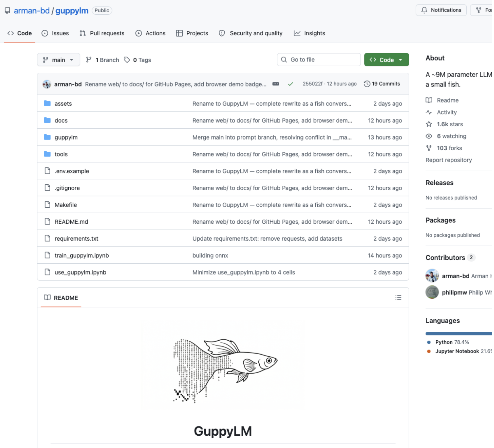Open train_guppylm.ipynb file
494x448 pixels.
(82, 256)
